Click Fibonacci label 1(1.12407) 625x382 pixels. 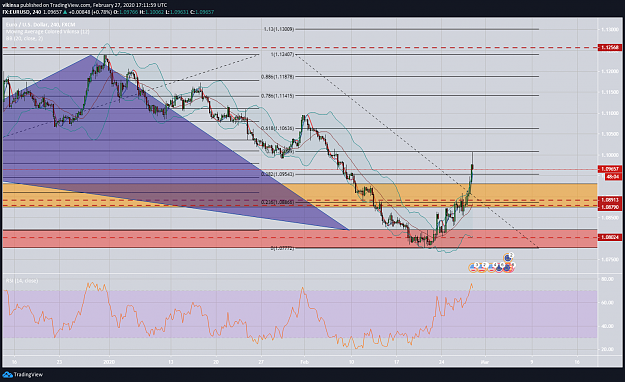pyautogui.click(x=282, y=54)
